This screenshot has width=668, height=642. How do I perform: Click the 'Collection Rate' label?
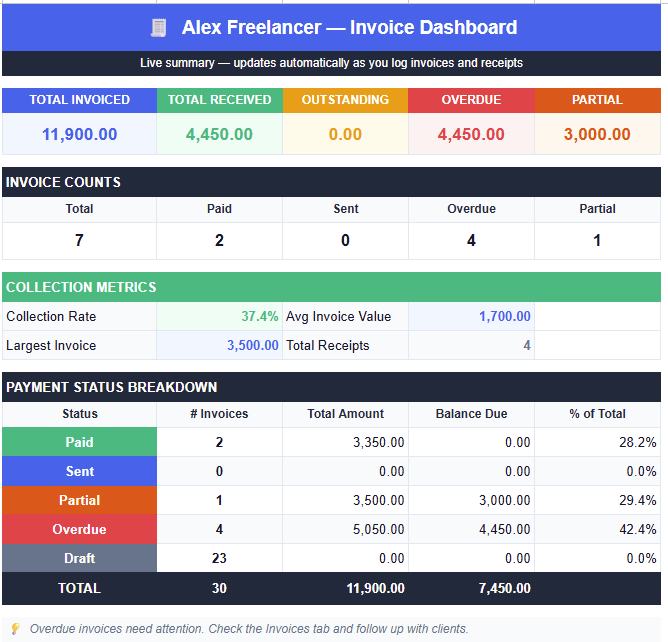[x=51, y=317]
